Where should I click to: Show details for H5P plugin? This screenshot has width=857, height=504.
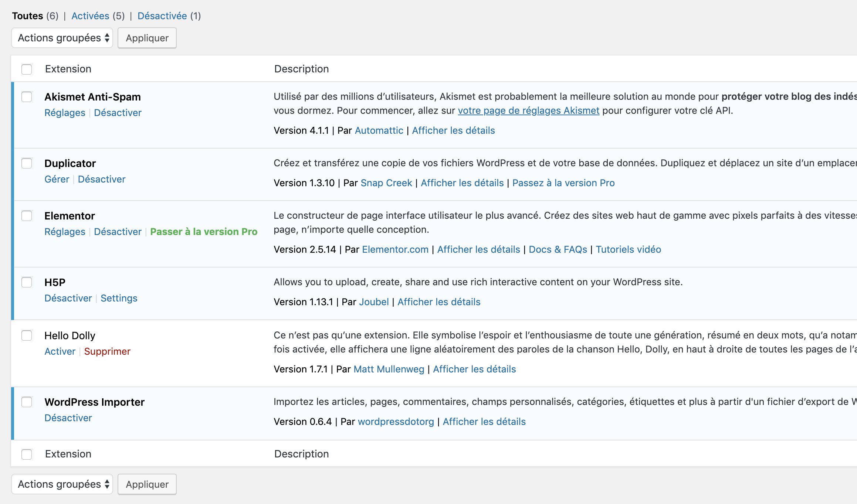(439, 302)
